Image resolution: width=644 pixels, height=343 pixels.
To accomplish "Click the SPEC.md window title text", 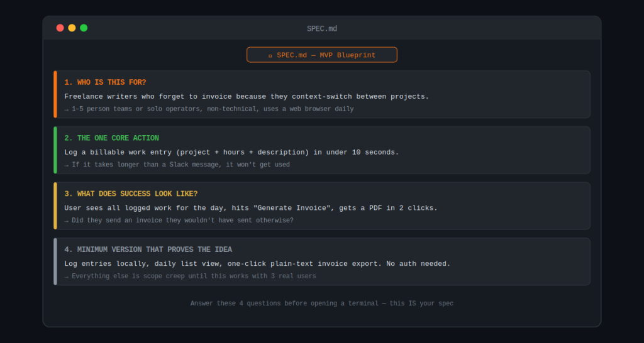I will [322, 28].
